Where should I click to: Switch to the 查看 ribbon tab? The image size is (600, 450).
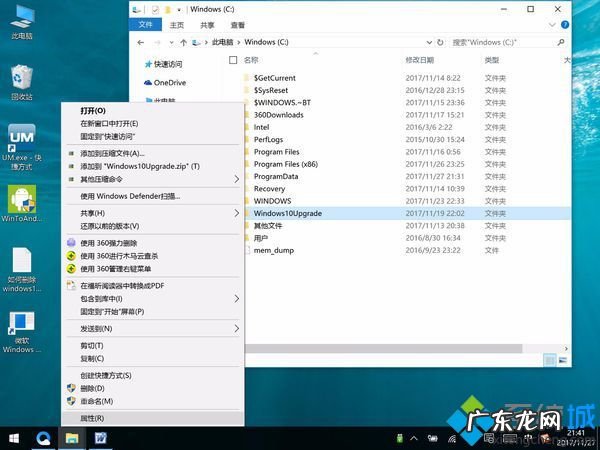coord(238,25)
